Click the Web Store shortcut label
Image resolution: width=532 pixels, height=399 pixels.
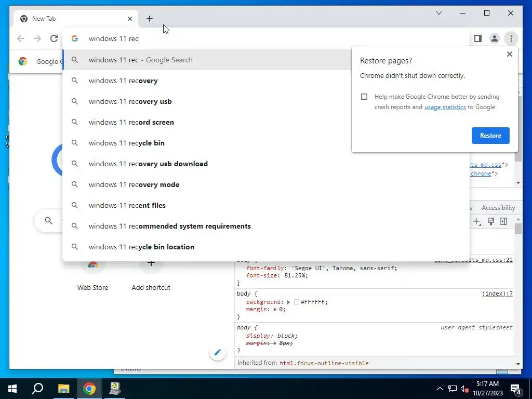tap(92, 287)
